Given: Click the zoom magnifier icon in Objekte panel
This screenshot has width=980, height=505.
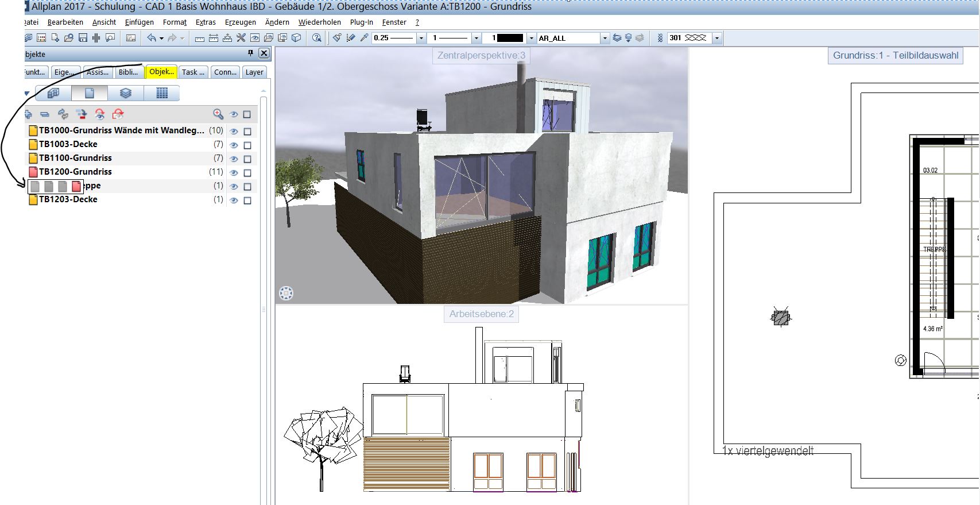Looking at the screenshot, I should click(x=218, y=114).
